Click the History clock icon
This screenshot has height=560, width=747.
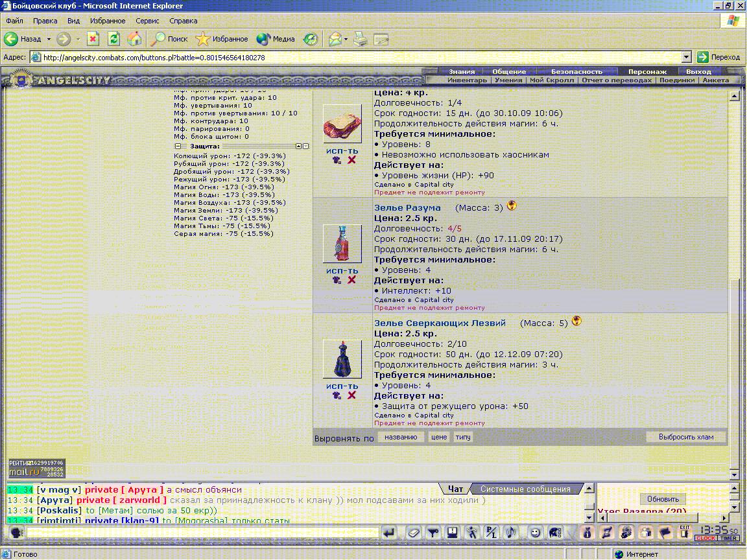311,39
